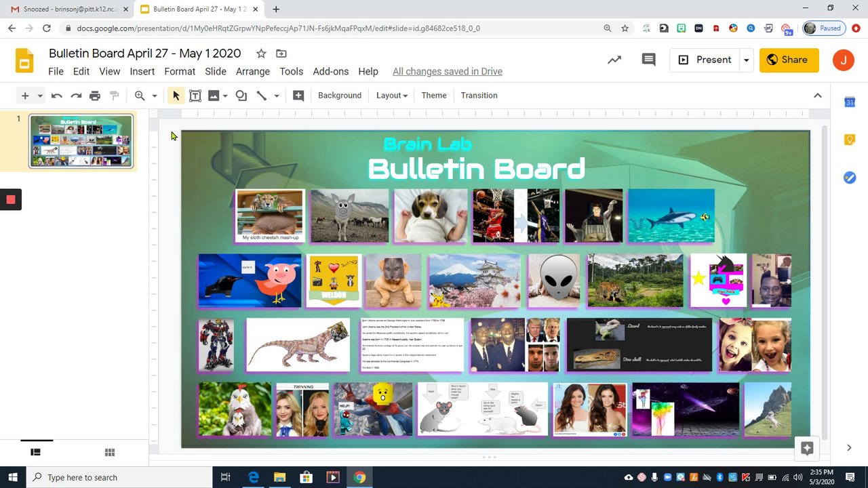Click the Windows Start button
This screenshot has height=488, width=868.
(13, 477)
